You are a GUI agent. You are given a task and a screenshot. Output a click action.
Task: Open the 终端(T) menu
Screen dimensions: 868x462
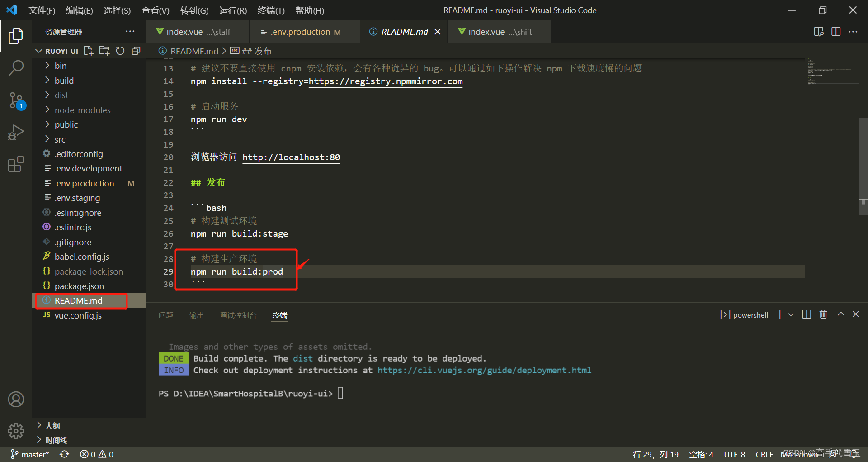pos(270,10)
